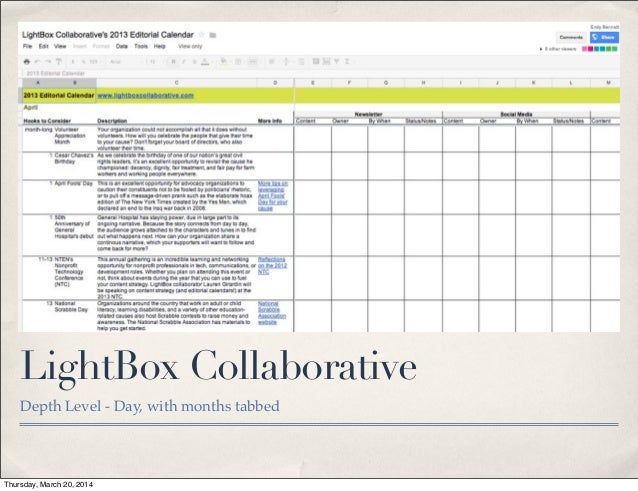Open the font size dropdown

pos(154,62)
